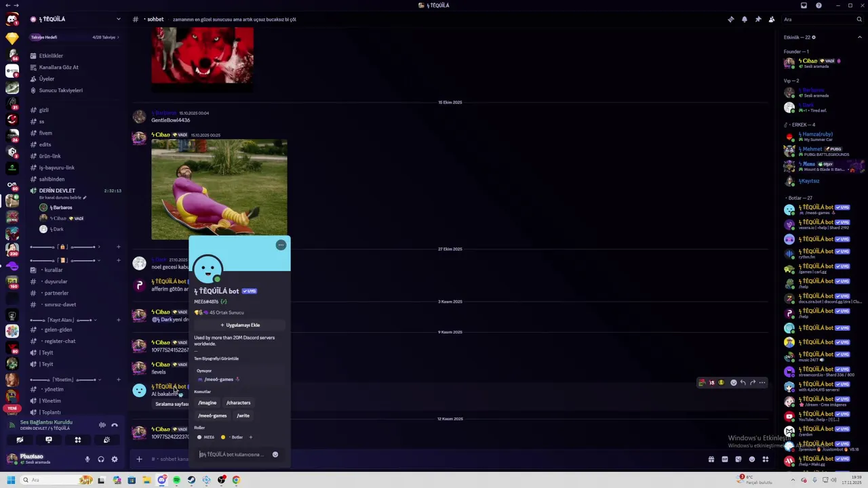Screen dimensions: 868x488
Task: Open the three-dot menu on bot profile
Action: [281, 245]
